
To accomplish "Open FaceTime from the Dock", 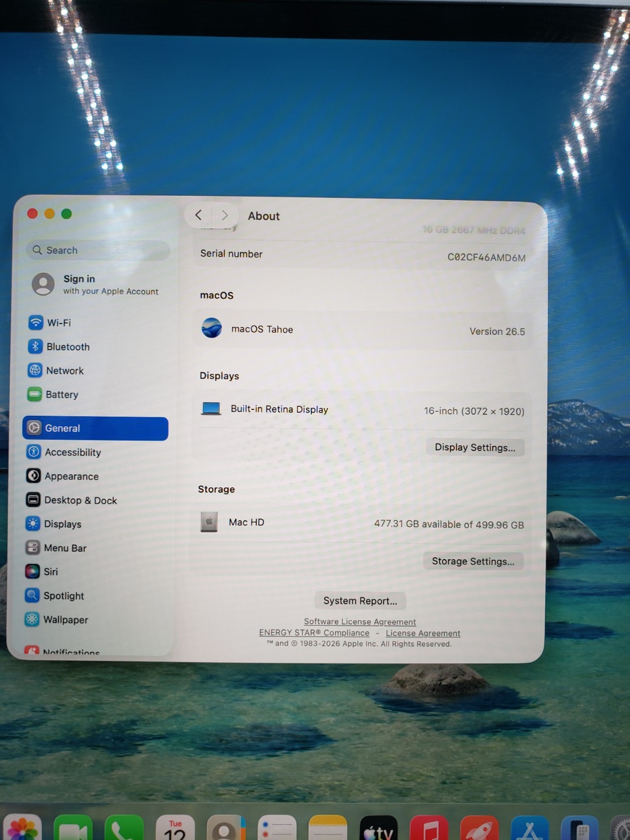I will (73, 828).
